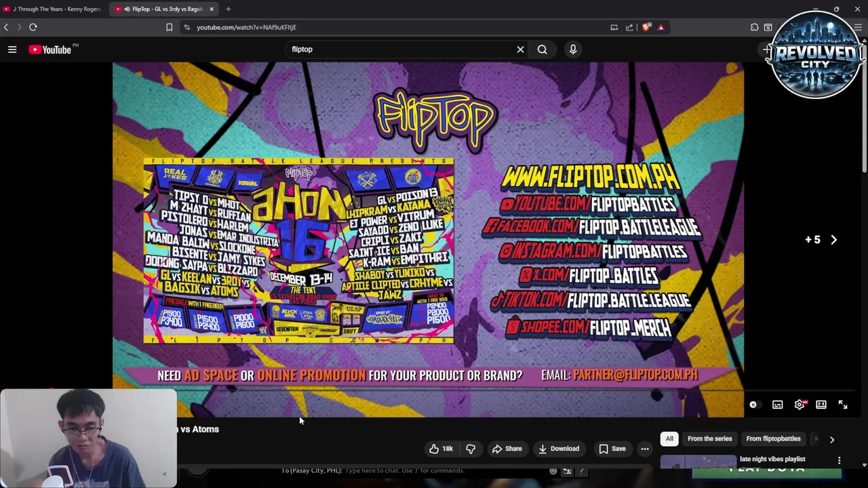The height and width of the screenshot is (488, 868).
Task: Go back in the browser
Action: [x=6, y=27]
